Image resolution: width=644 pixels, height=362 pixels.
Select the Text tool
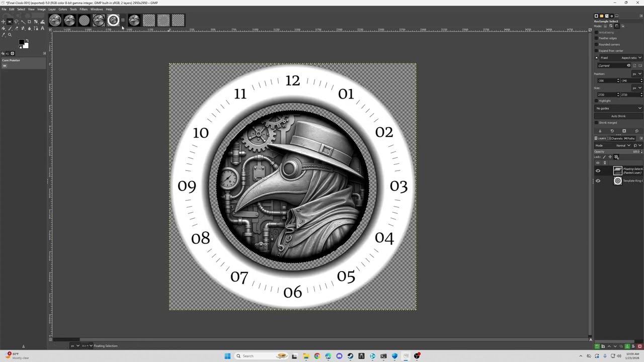pos(42,28)
